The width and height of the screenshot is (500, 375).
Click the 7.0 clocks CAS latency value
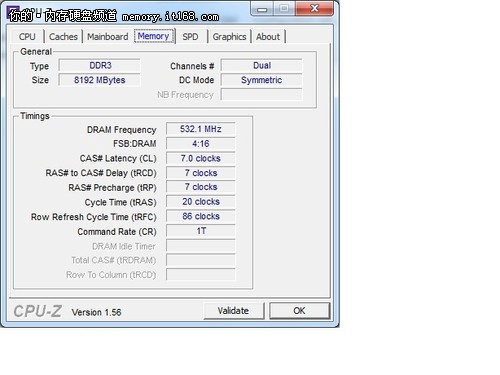click(201, 158)
